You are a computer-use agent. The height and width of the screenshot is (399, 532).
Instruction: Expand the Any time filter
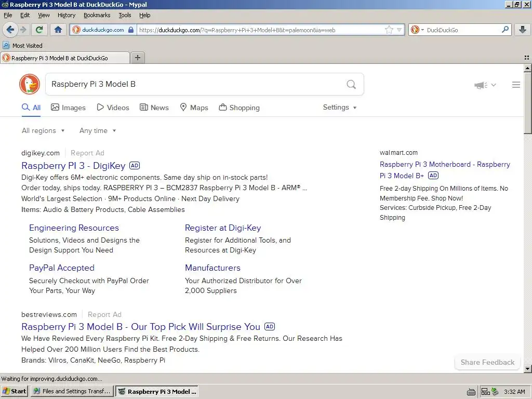tap(98, 130)
